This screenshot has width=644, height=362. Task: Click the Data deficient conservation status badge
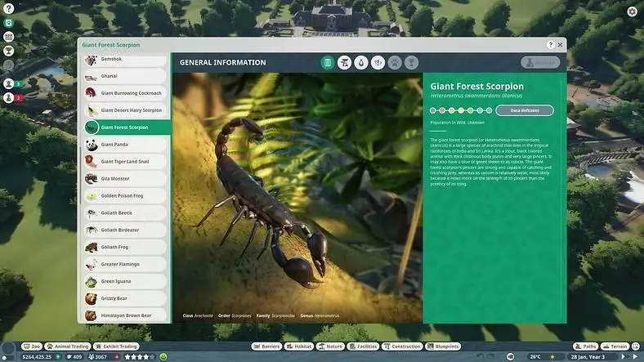click(x=525, y=110)
